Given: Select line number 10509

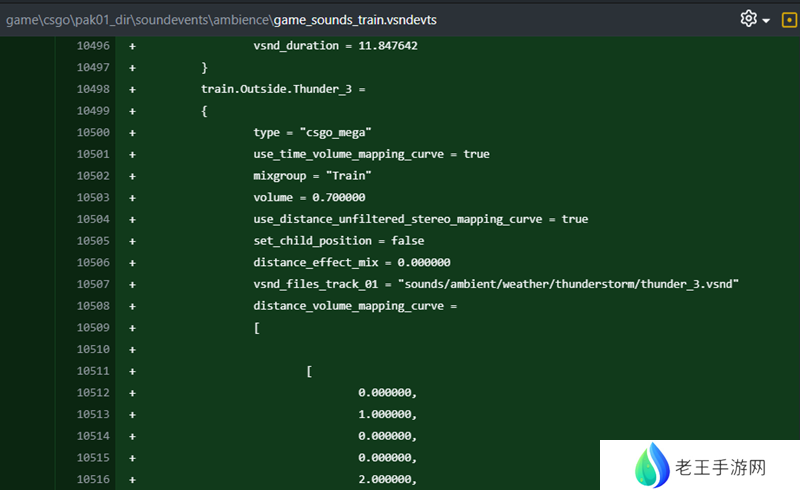Looking at the screenshot, I should pyautogui.click(x=92, y=327).
